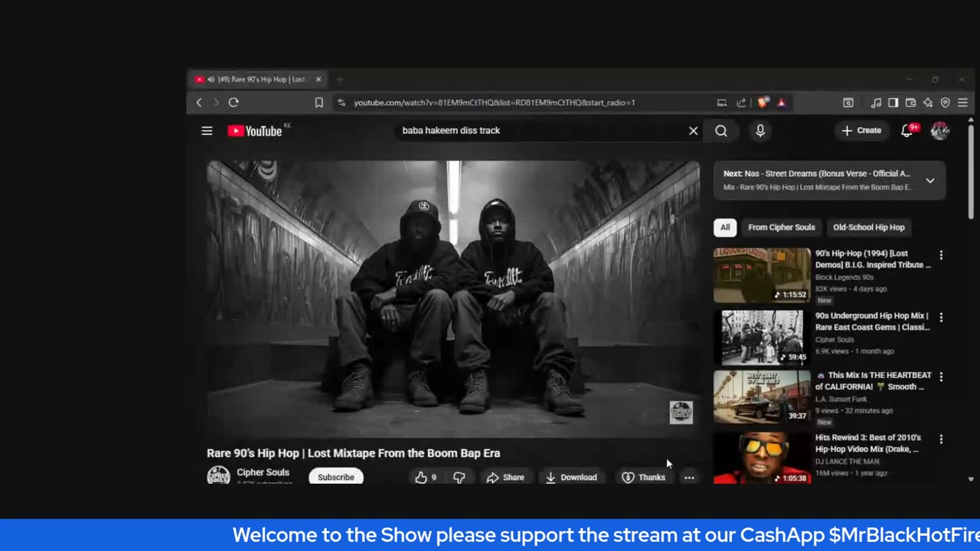The width and height of the screenshot is (980, 551).
Task: Open '90's Hip-Hop (1994) [Lost Demos]' thumbnail
Action: [762, 275]
